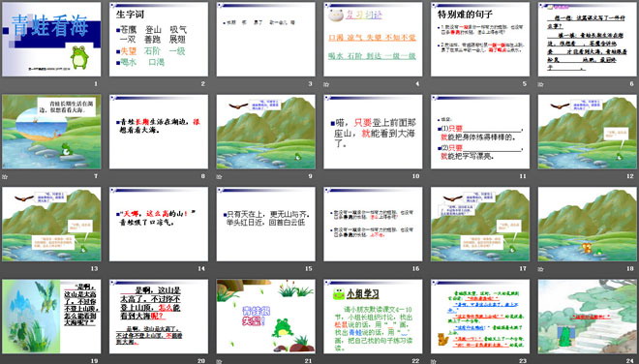Click slide number label '2'
This screenshot has width=639, height=364.
coord(202,84)
